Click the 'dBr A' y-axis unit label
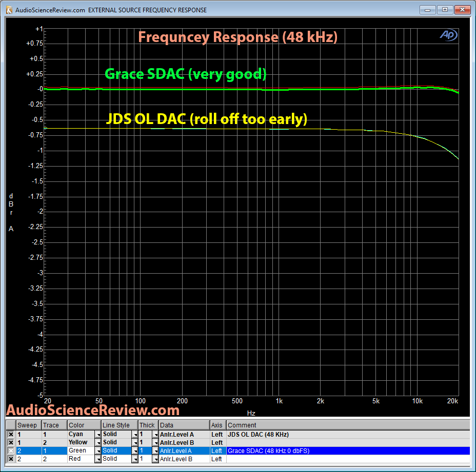The image size is (476, 472). click(x=11, y=212)
